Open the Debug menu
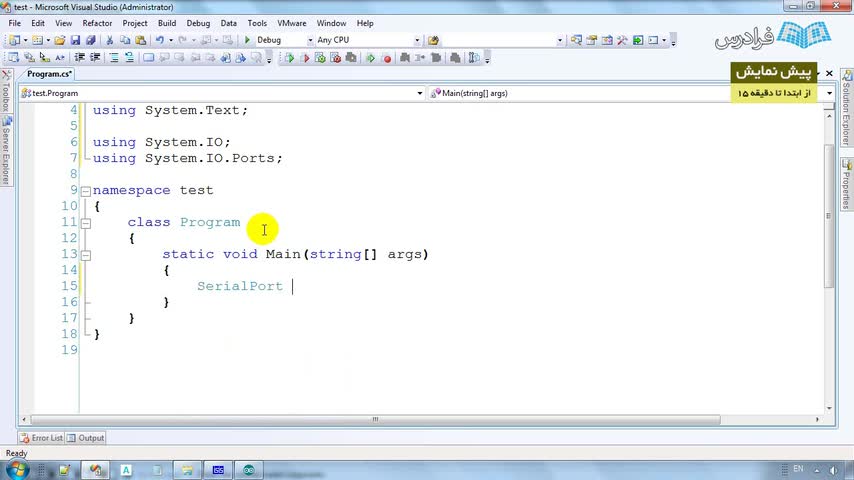The width and height of the screenshot is (854, 480). (x=198, y=23)
